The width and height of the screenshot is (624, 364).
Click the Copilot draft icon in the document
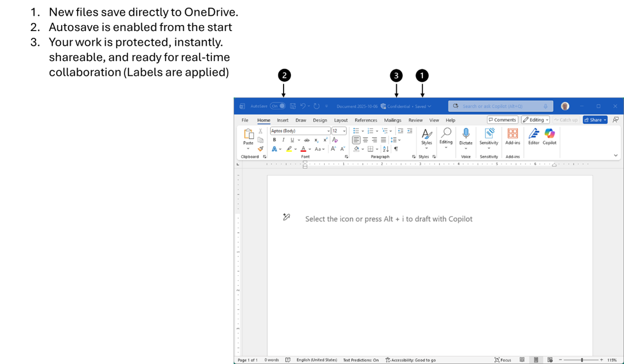tap(287, 217)
